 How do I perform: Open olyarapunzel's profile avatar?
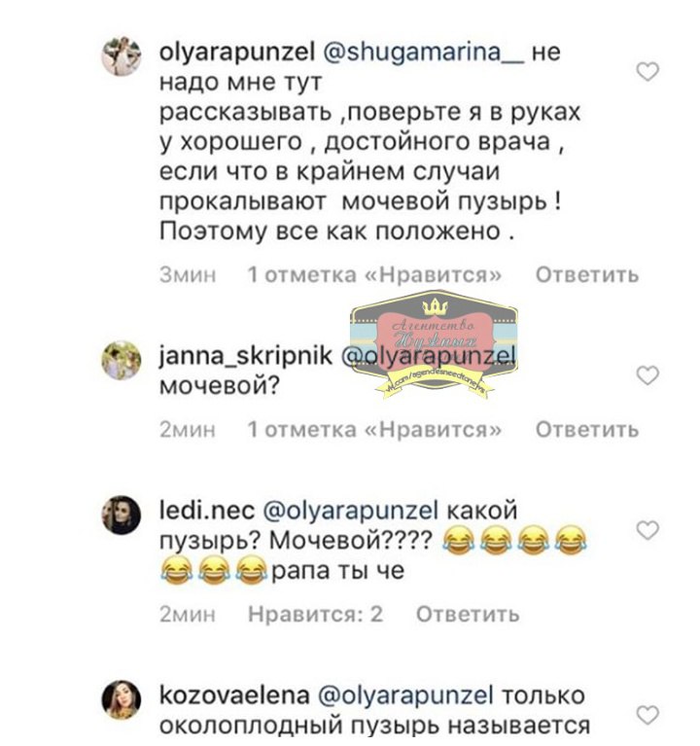click(122, 56)
